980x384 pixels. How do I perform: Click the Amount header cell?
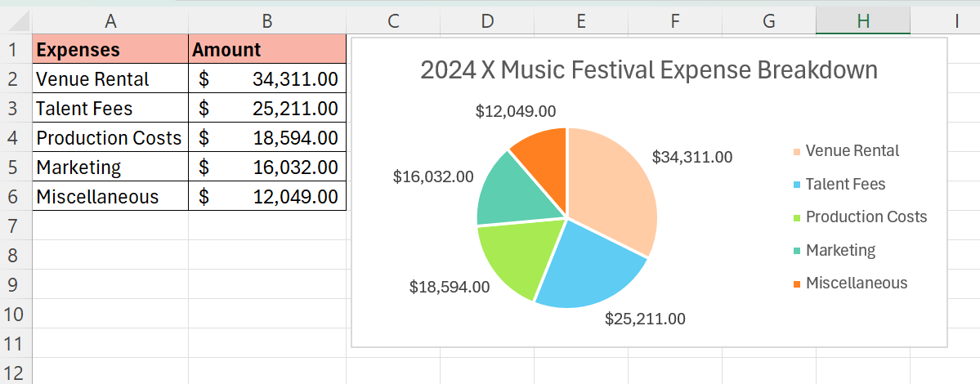click(x=267, y=50)
